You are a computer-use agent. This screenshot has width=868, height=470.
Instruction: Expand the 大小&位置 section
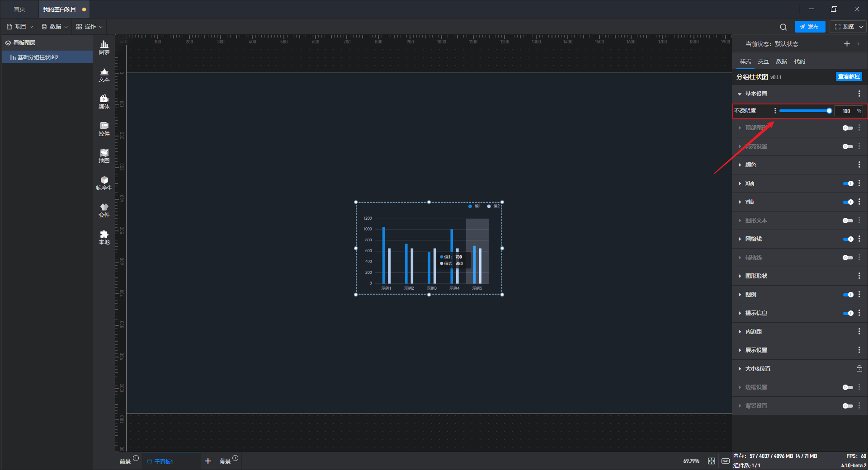click(740, 369)
